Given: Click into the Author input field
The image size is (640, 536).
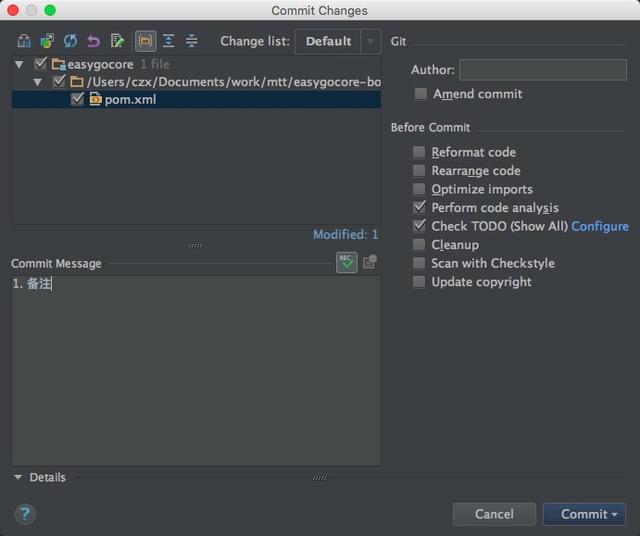Looking at the screenshot, I should tap(542, 70).
